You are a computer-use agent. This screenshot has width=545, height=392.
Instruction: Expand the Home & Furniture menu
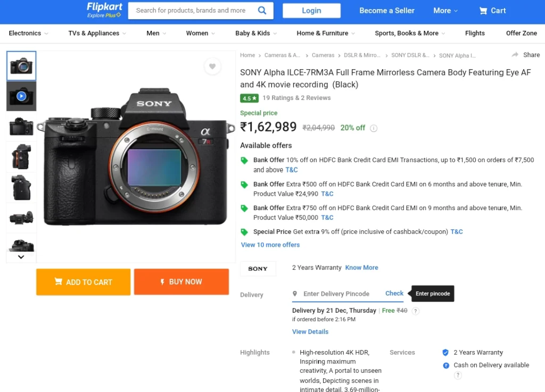326,34
